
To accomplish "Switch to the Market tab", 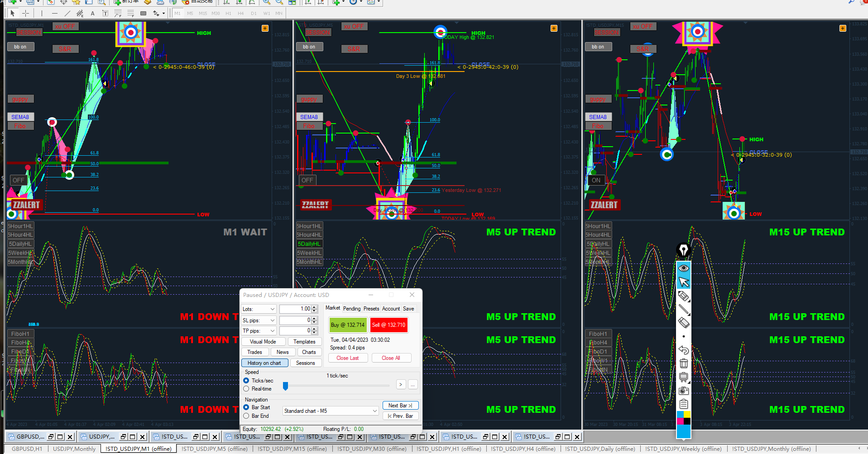I will coord(333,308).
